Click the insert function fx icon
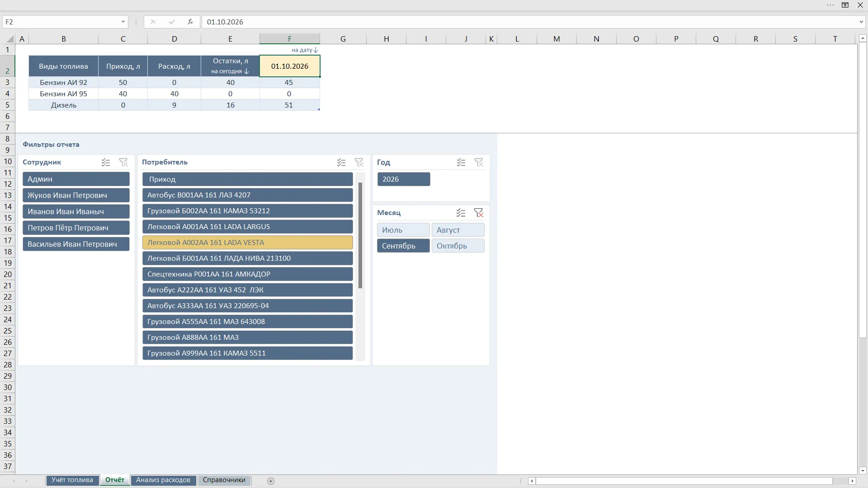Viewport: 868px width, 488px height. (190, 22)
